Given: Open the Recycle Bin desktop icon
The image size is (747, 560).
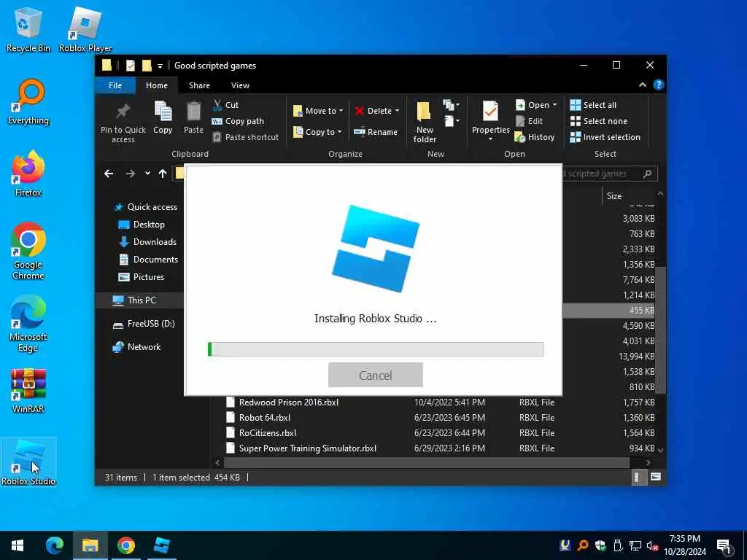Looking at the screenshot, I should point(28,29).
